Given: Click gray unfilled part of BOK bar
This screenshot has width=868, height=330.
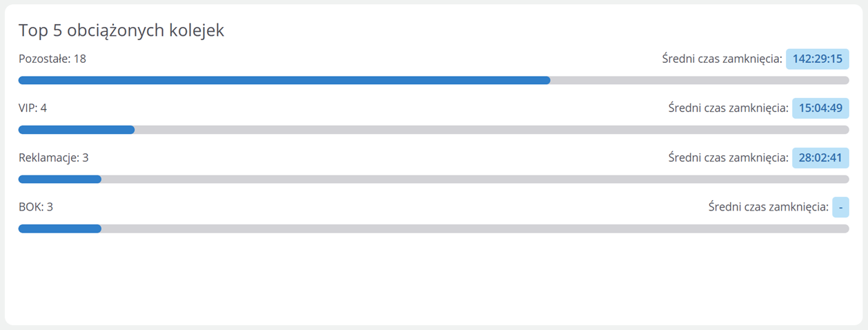Looking at the screenshot, I should [475, 229].
